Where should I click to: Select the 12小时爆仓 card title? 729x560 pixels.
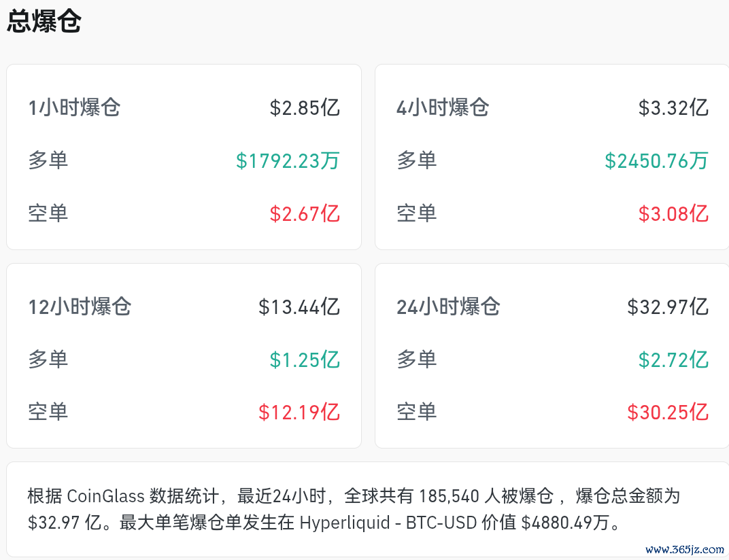(80, 307)
